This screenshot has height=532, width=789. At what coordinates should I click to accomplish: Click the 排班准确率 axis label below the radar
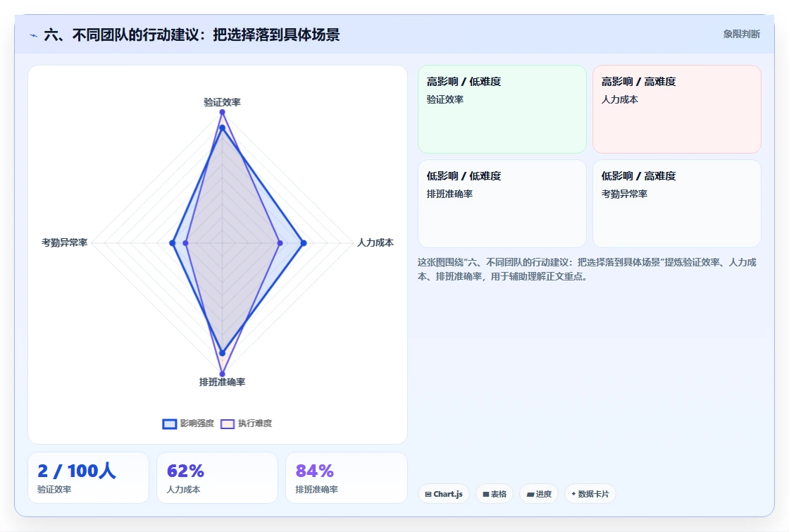(222, 382)
